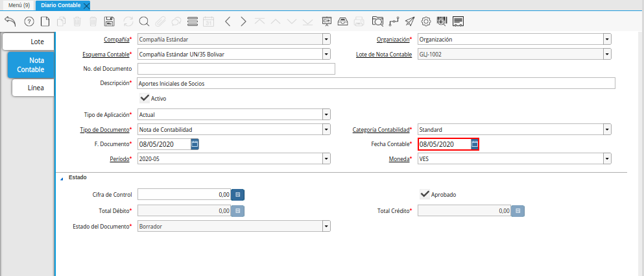Toggle the Activo checkbox

point(144,98)
